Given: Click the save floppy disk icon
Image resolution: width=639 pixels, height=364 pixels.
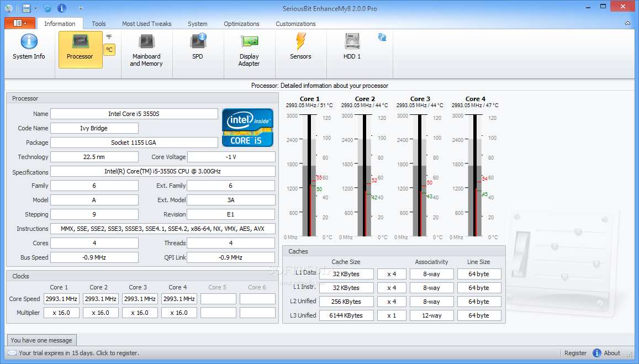Looking at the screenshot, I should tap(27, 8).
